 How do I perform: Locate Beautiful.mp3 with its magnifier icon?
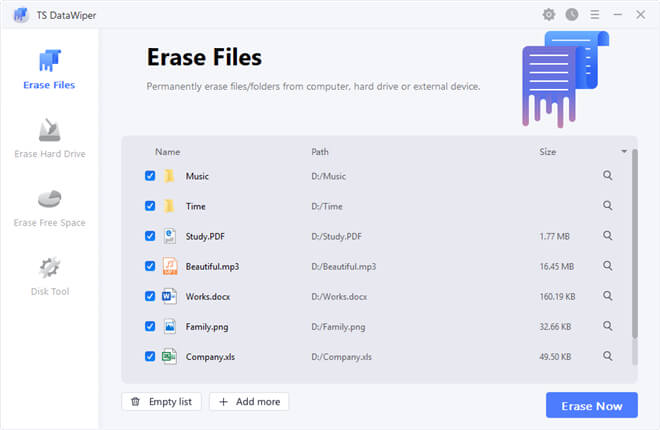[x=607, y=266]
